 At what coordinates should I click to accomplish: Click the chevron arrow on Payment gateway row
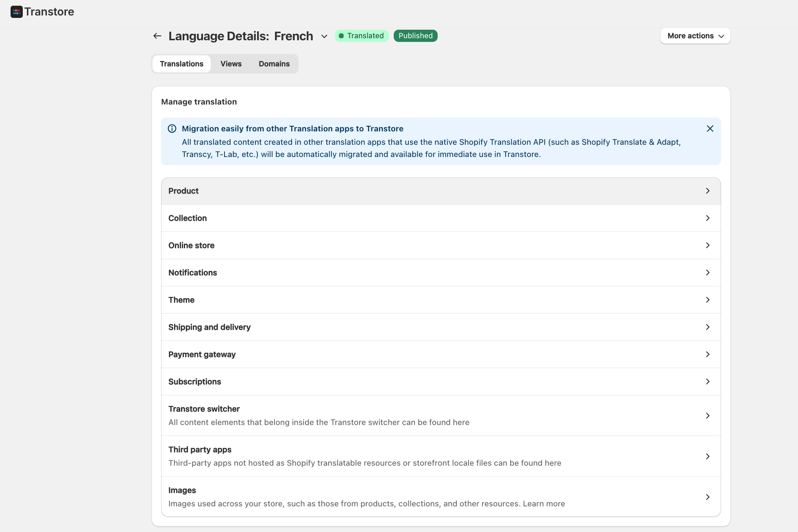tap(707, 354)
